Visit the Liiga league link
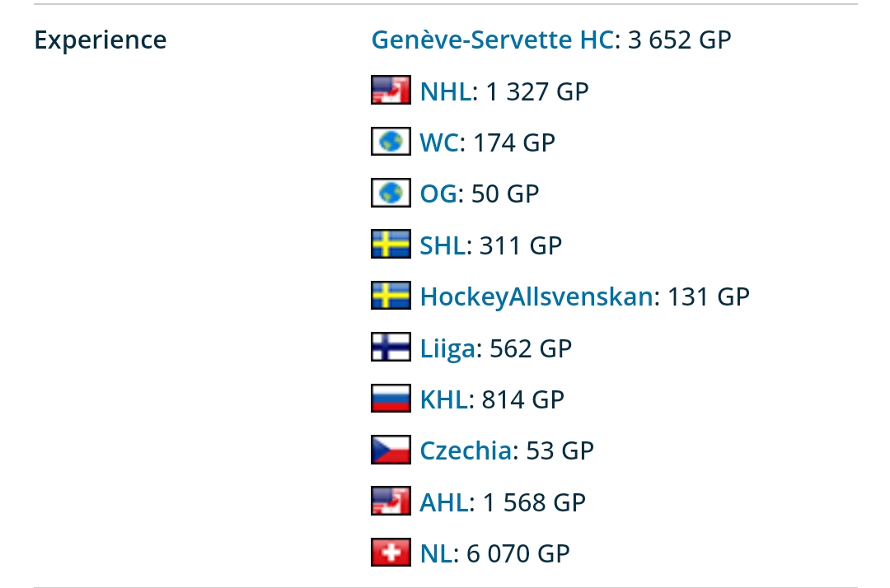Image resolution: width=890 pixels, height=588 pixels. coord(447,348)
